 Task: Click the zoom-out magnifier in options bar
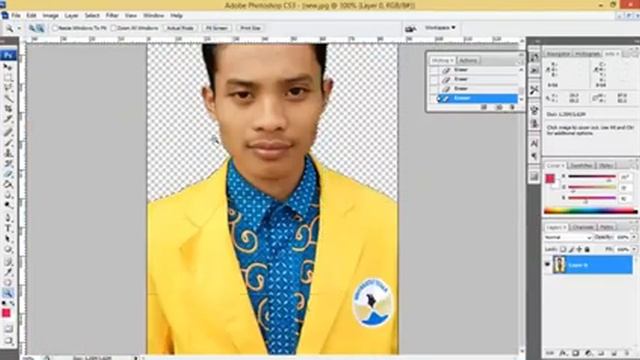[x=40, y=28]
